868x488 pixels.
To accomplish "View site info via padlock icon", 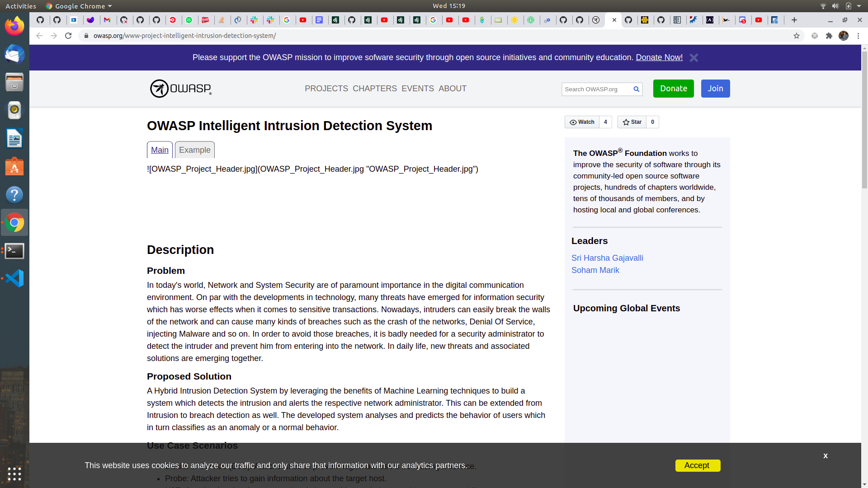I will coord(86,36).
